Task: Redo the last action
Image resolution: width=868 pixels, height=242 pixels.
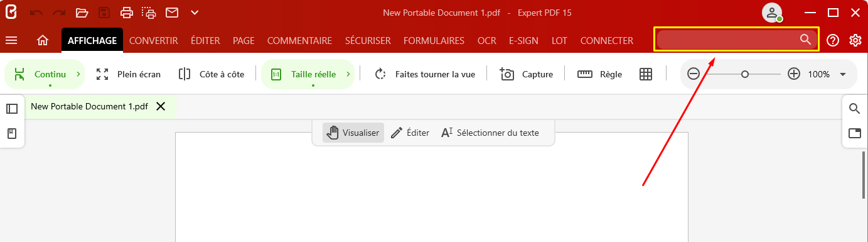Action: [59, 13]
